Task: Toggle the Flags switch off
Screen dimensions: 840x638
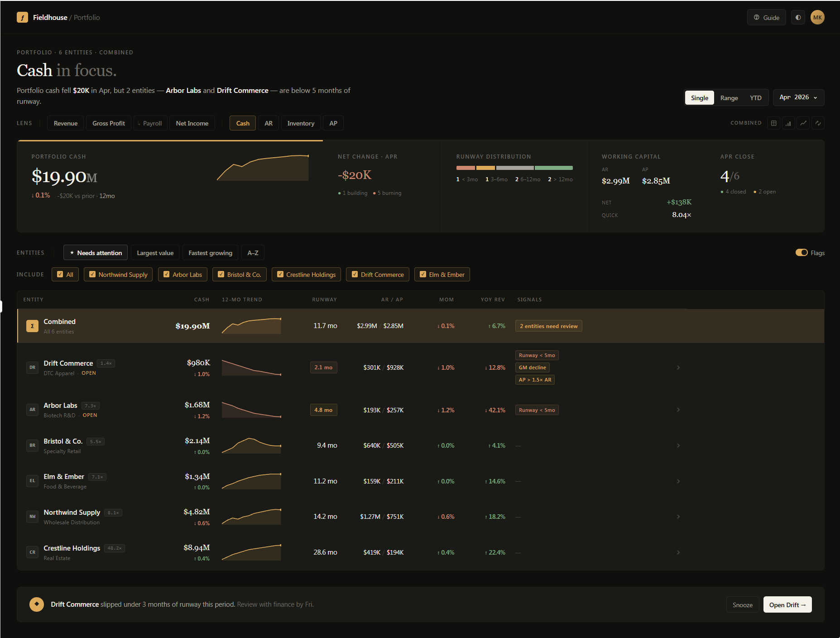Action: click(x=802, y=252)
